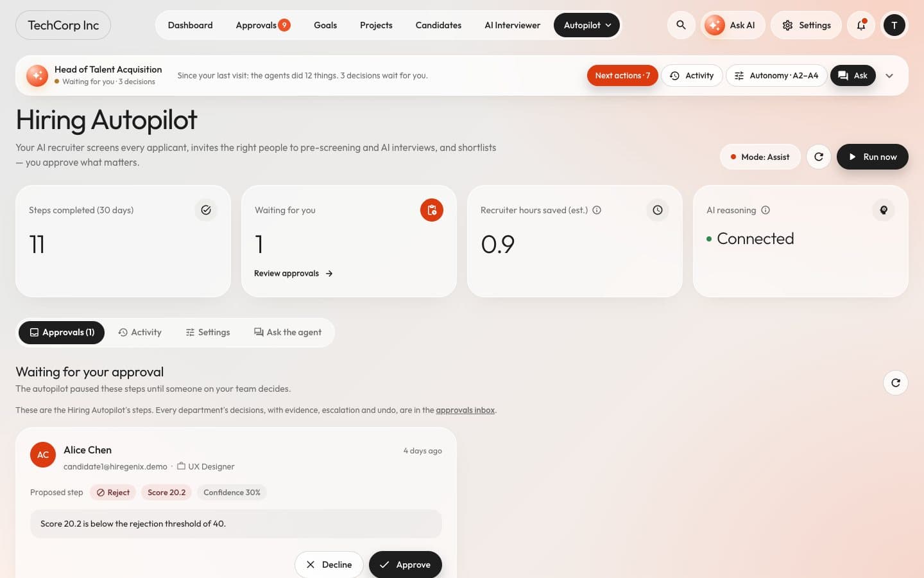The height and width of the screenshot is (578, 924).
Task: Click the Next actions · 7 button
Action: pos(622,76)
